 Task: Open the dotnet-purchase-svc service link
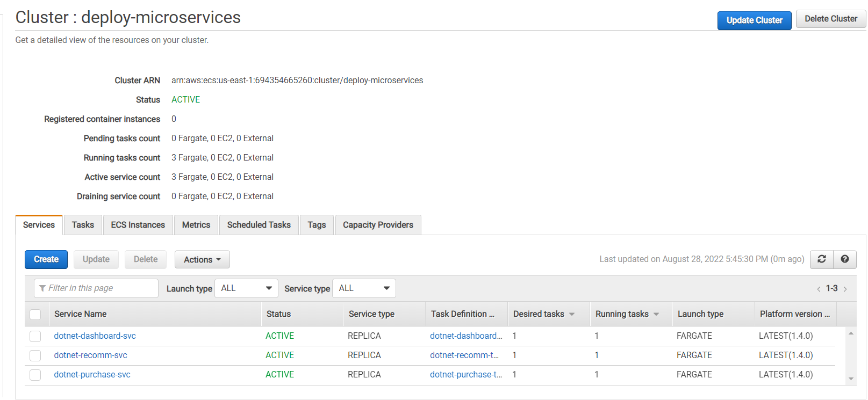tap(92, 375)
